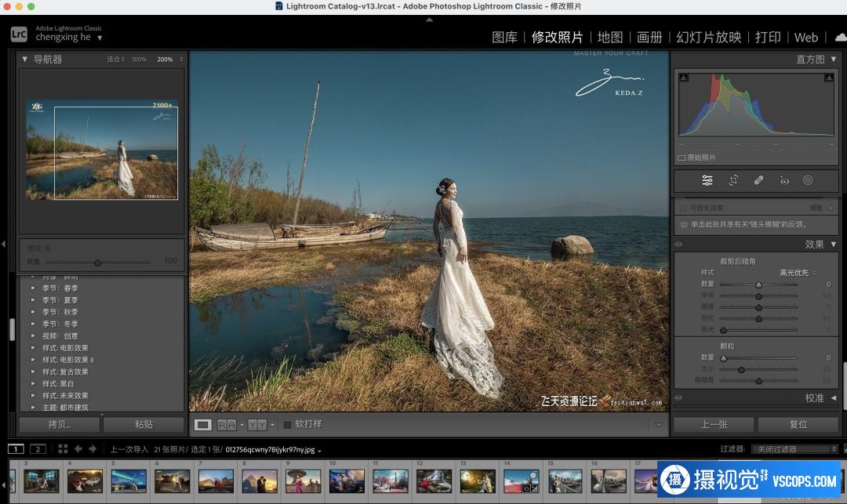The width and height of the screenshot is (847, 504).
Task: Toggle the original photo checkbox
Action: [x=682, y=158]
